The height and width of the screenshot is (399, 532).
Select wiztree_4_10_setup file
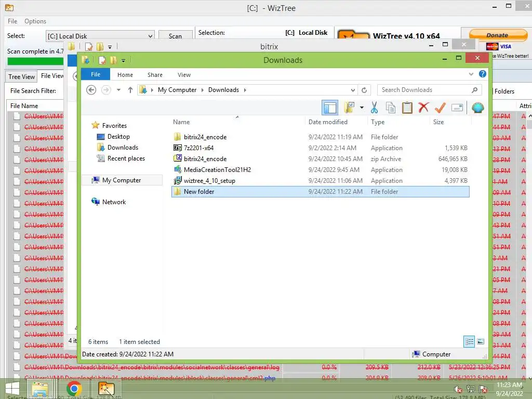click(x=320, y=180)
